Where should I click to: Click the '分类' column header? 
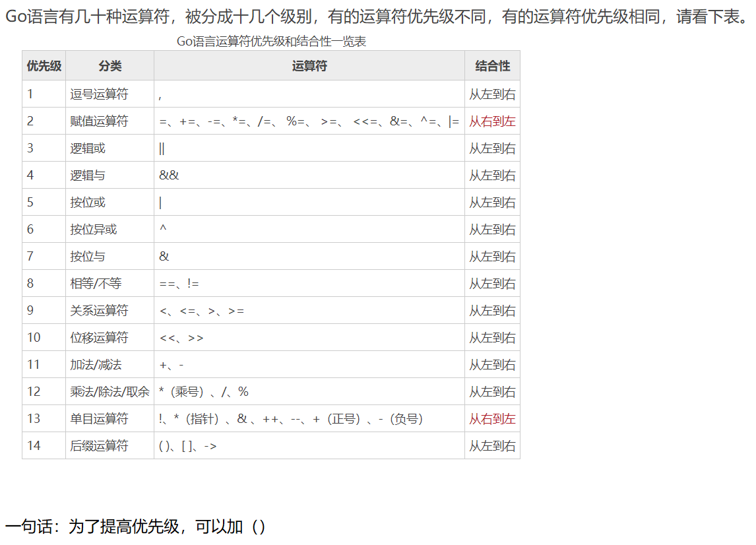pyautogui.click(x=110, y=65)
